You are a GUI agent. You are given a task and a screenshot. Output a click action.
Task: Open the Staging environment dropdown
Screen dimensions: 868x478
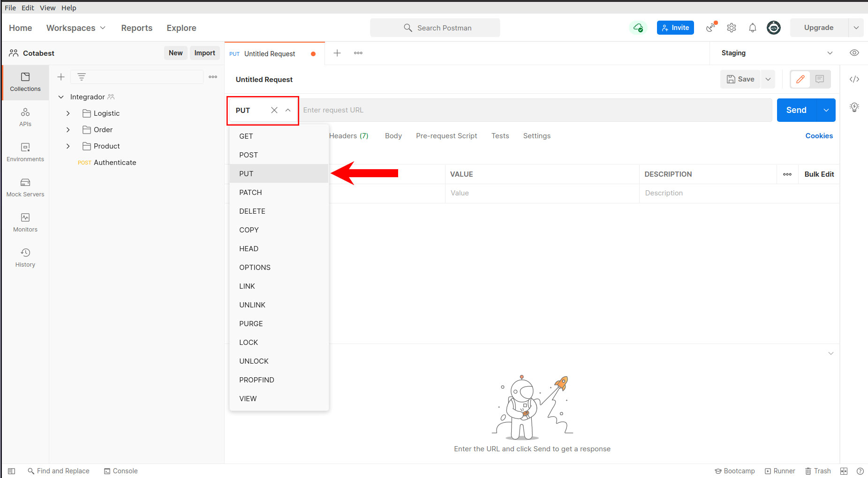(777, 53)
